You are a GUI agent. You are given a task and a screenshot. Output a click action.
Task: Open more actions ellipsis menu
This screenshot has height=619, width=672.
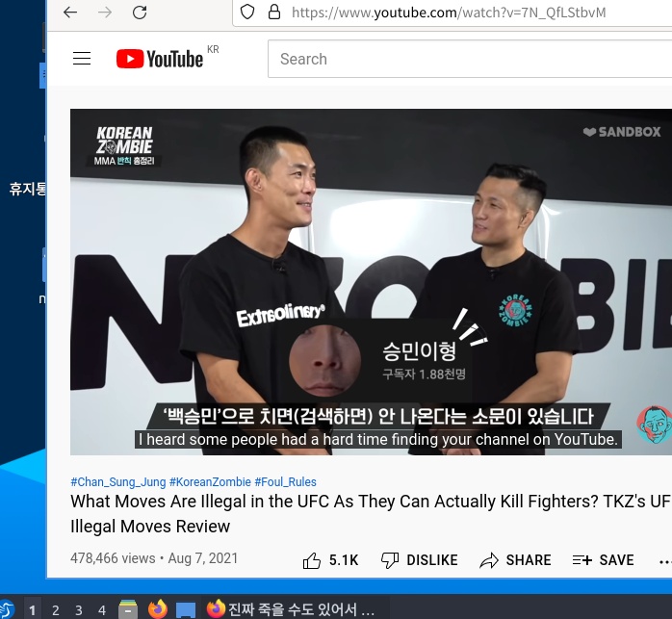point(665,561)
